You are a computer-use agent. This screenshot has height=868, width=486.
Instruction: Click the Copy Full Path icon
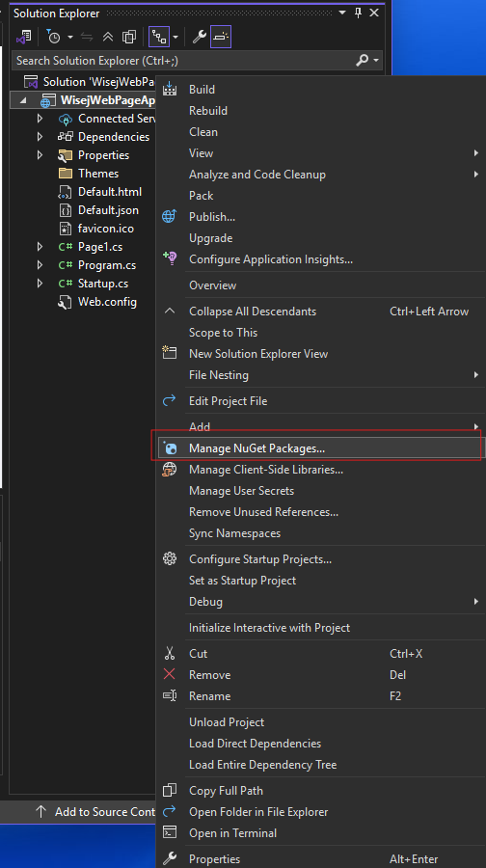coord(170,790)
